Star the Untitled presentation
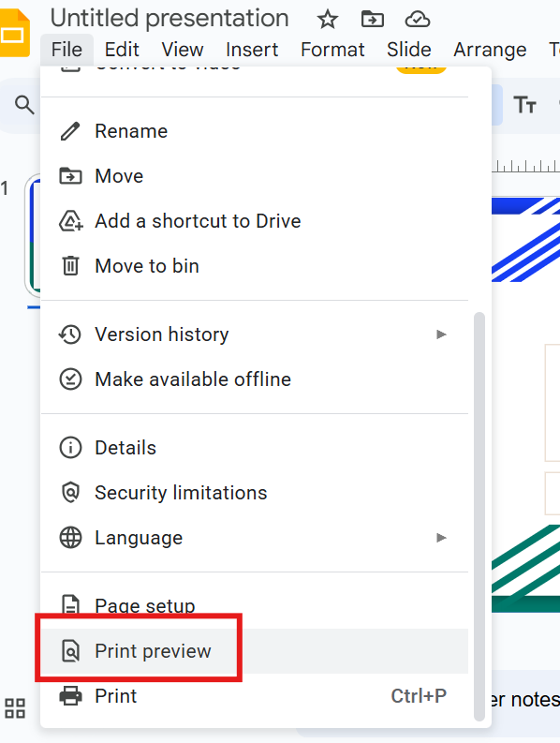560x743 pixels. point(327,20)
